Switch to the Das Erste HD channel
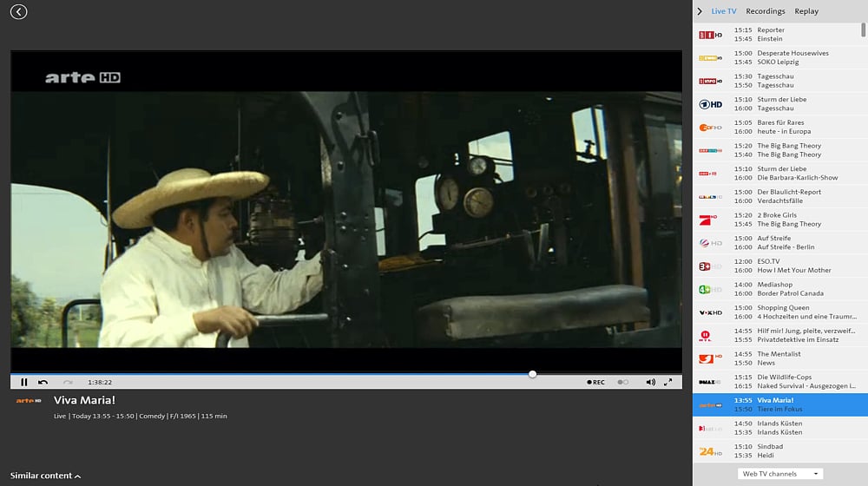The width and height of the screenshot is (868, 486). click(x=711, y=104)
